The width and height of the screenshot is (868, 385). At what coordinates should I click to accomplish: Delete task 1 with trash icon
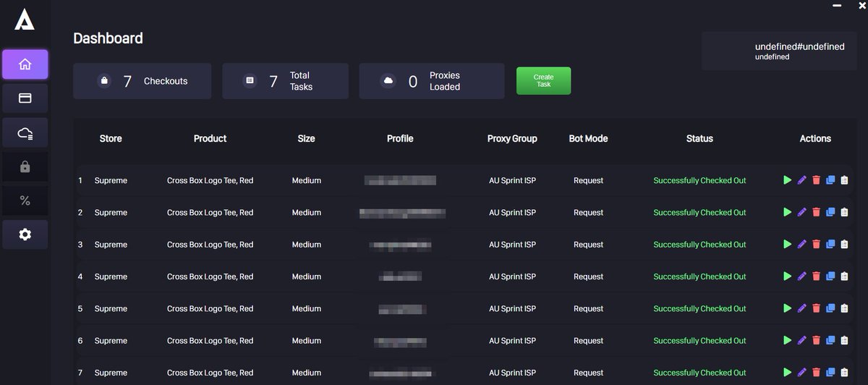(x=816, y=180)
